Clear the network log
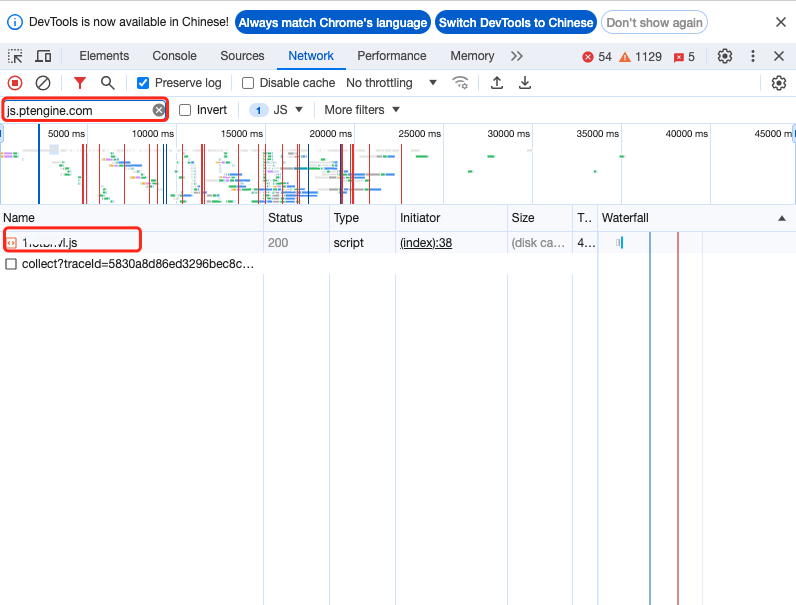Image resolution: width=796 pixels, height=605 pixels. (x=43, y=83)
